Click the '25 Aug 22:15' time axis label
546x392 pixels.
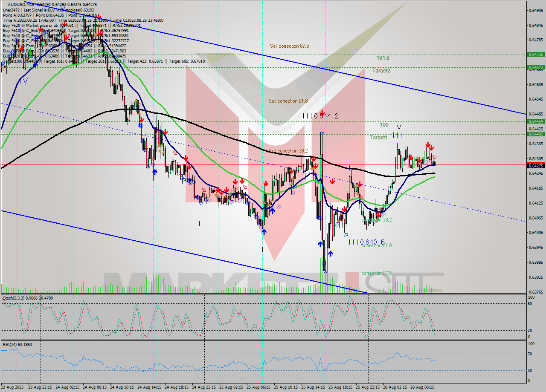(x=368, y=387)
